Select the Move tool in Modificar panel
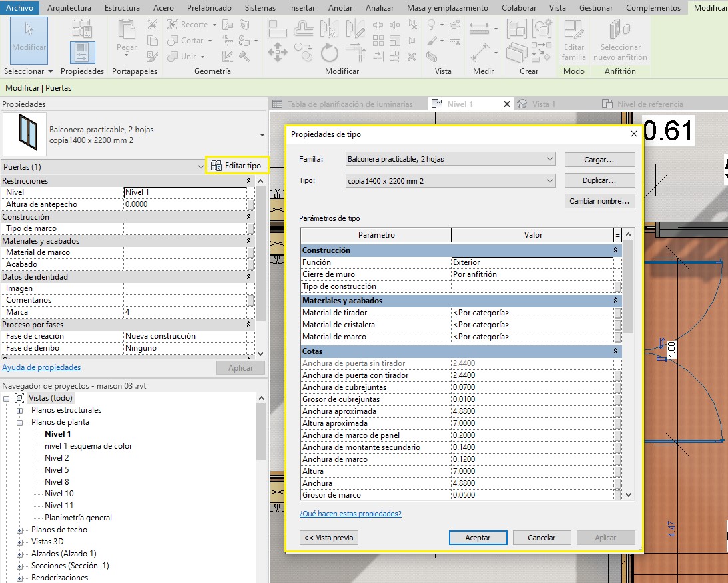Image resolution: width=728 pixels, height=583 pixels. pyautogui.click(x=277, y=53)
